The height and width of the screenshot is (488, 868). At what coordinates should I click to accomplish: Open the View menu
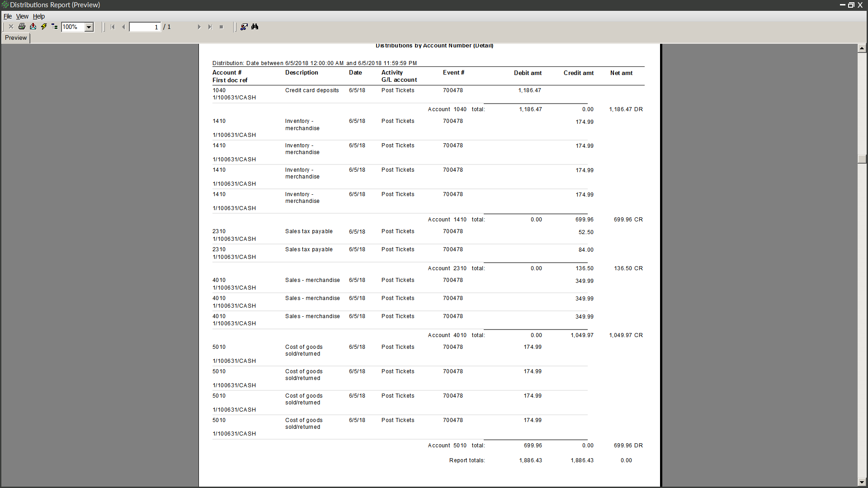pyautogui.click(x=22, y=16)
